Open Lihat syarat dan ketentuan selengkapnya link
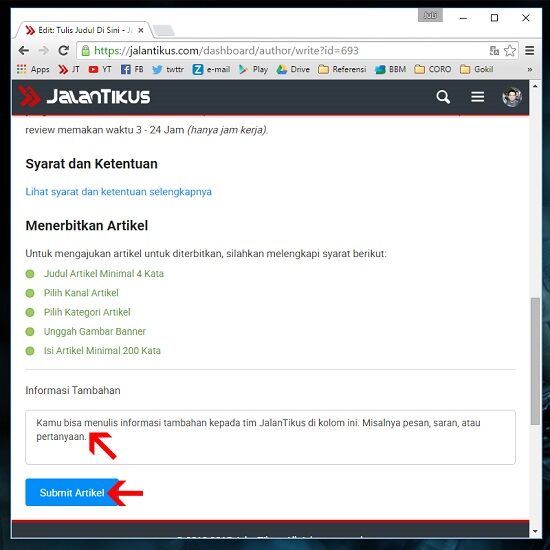Image resolution: width=550 pixels, height=550 pixels. tap(119, 192)
